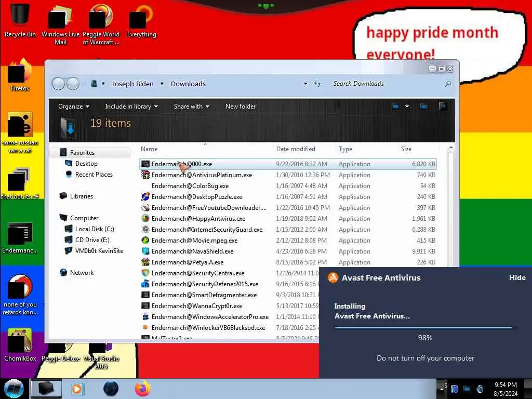Select Recent Places in navigation pane

[94, 175]
